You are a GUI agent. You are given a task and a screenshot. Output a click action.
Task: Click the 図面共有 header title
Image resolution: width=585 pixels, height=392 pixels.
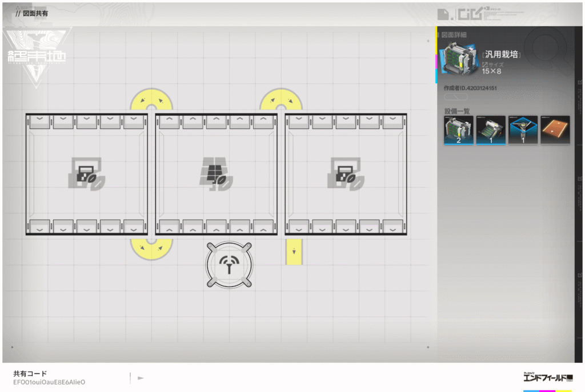pos(35,13)
